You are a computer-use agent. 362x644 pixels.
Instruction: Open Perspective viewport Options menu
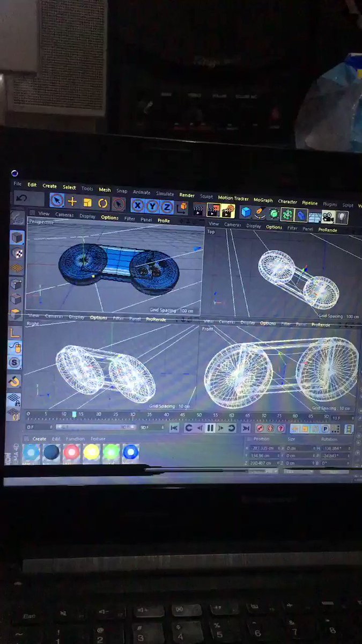[109, 217]
